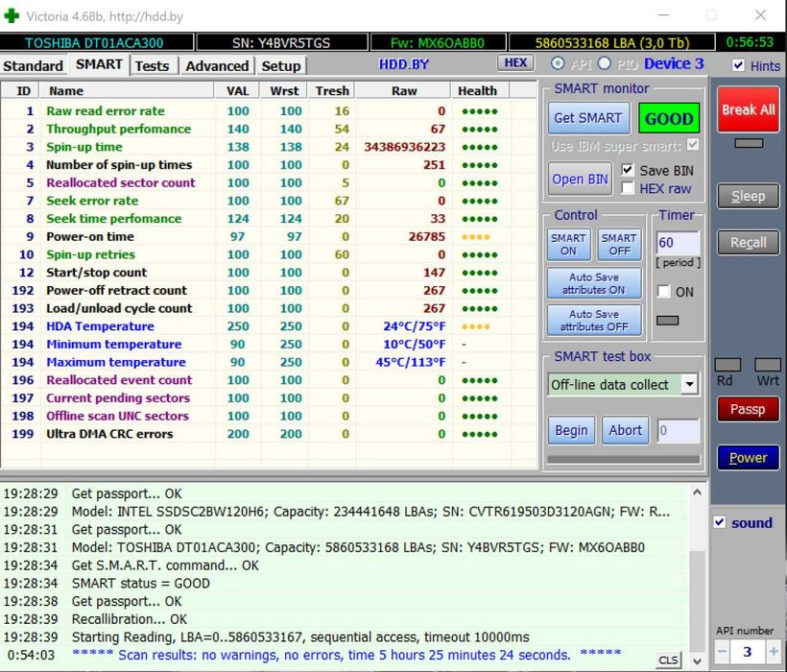
Task: Click the log scrollbar down arrow
Action: point(697,661)
